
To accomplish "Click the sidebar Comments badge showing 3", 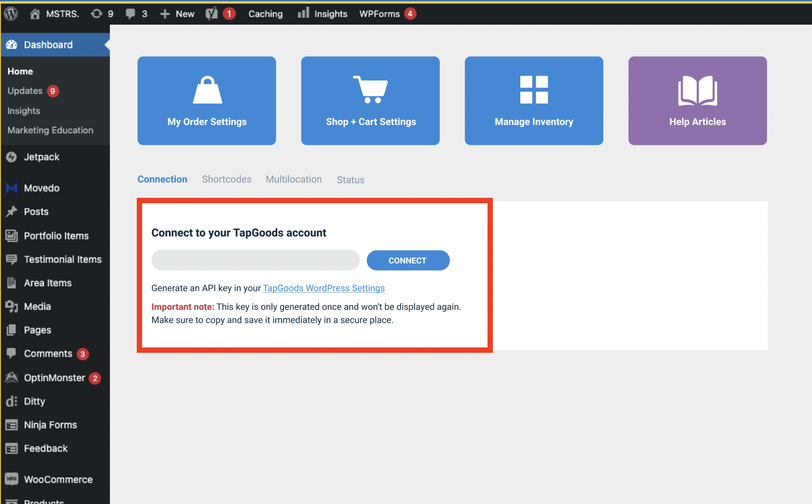I will tap(83, 354).
